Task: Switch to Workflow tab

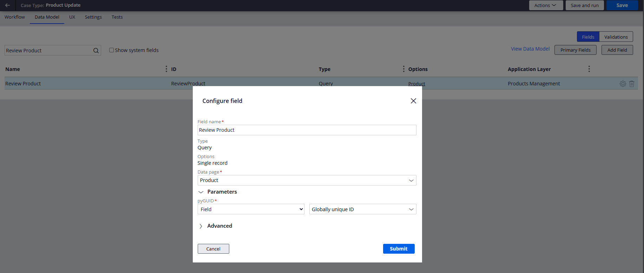Action: point(15,17)
